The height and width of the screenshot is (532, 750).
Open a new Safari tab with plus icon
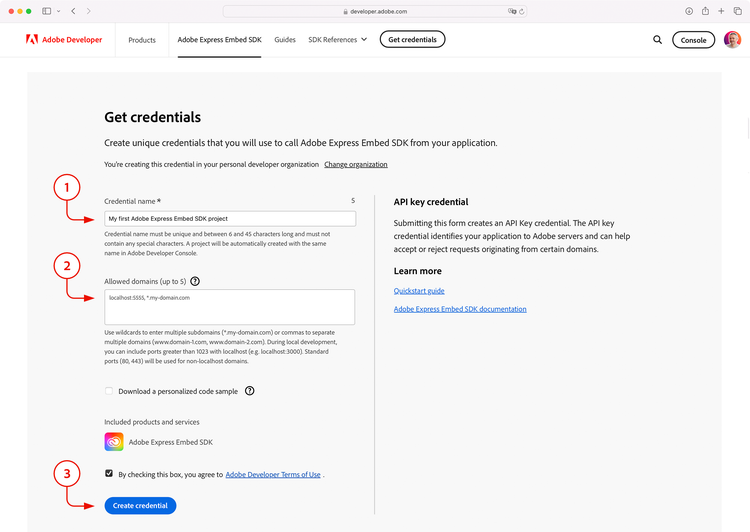tap(721, 11)
